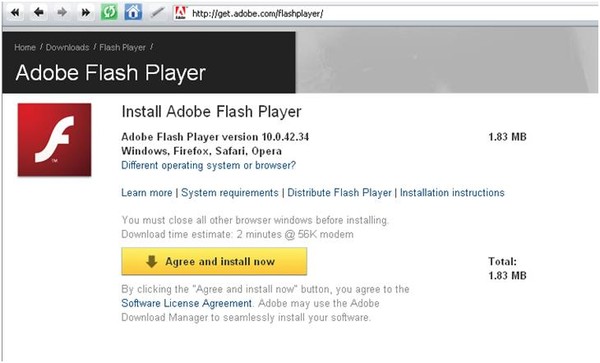Open the Learn more link

click(147, 192)
